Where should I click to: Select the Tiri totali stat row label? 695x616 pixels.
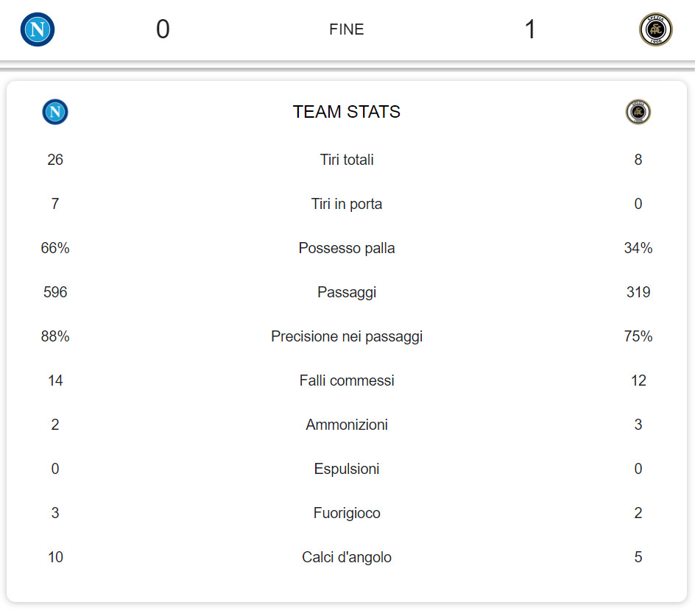tap(347, 160)
